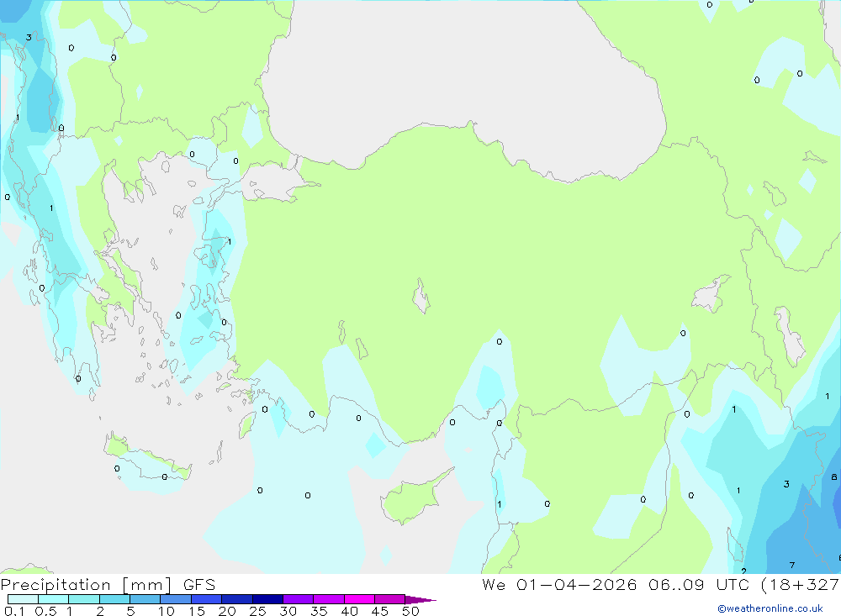Click the Precipitation [mm] title text
The image size is (841, 616).
tap(86, 585)
